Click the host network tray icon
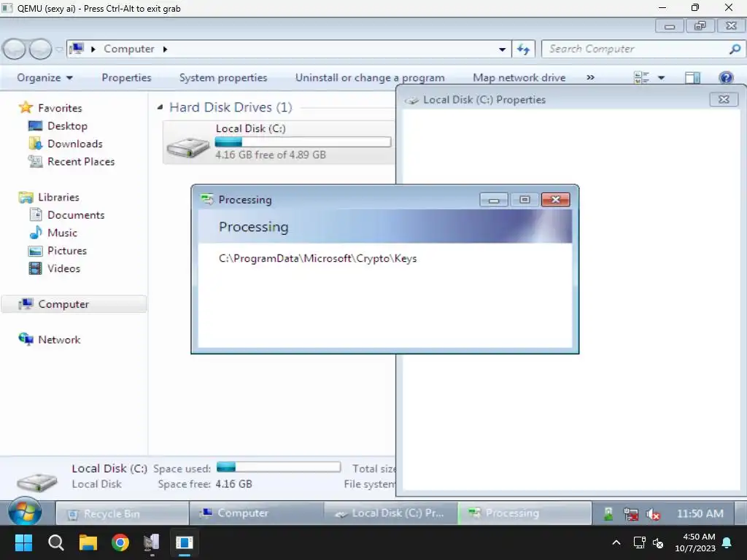747x560 pixels. click(x=639, y=542)
